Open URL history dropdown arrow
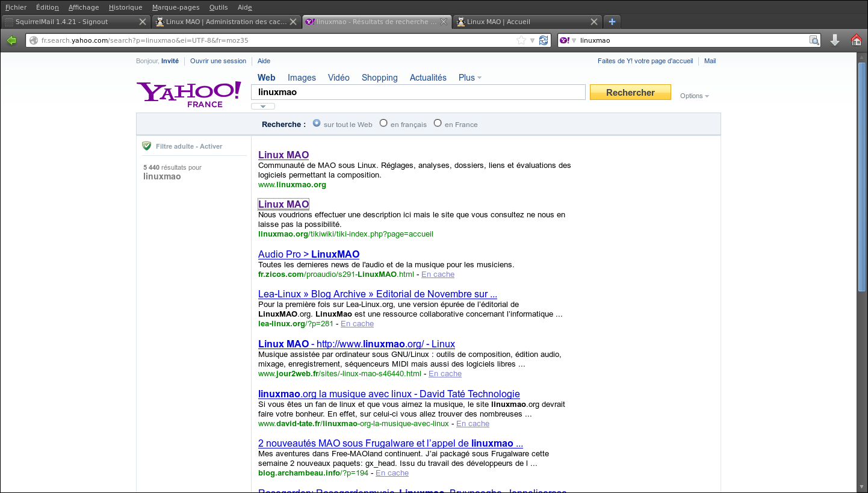Viewport: 868px width, 493px height. pyautogui.click(x=533, y=40)
